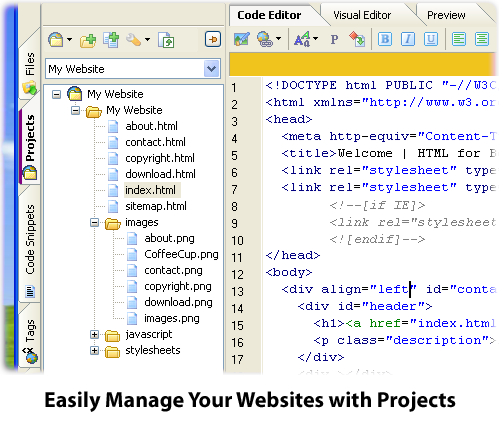Screen dimensions: 500x425
Task: Select contact.html in the project tree
Action: tap(155, 142)
